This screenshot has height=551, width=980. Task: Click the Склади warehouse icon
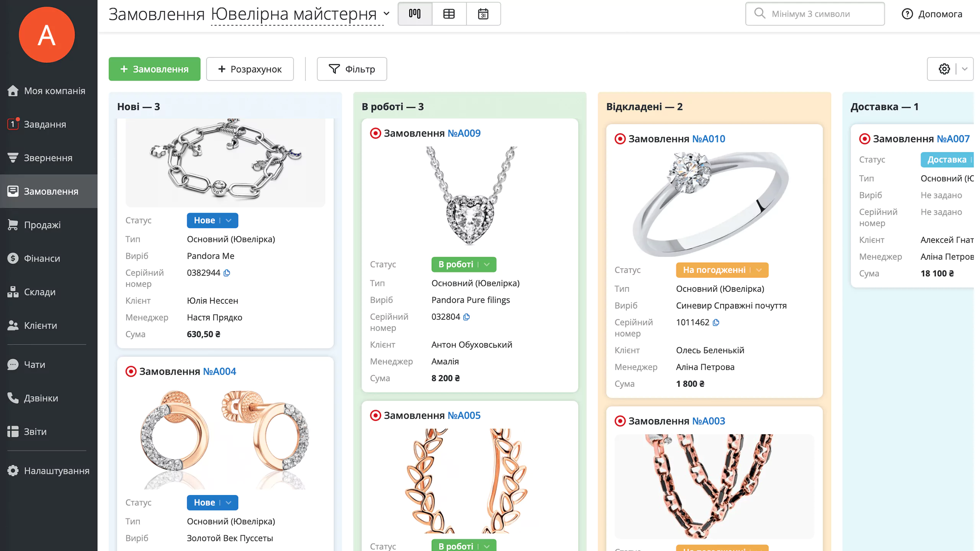pyautogui.click(x=13, y=292)
